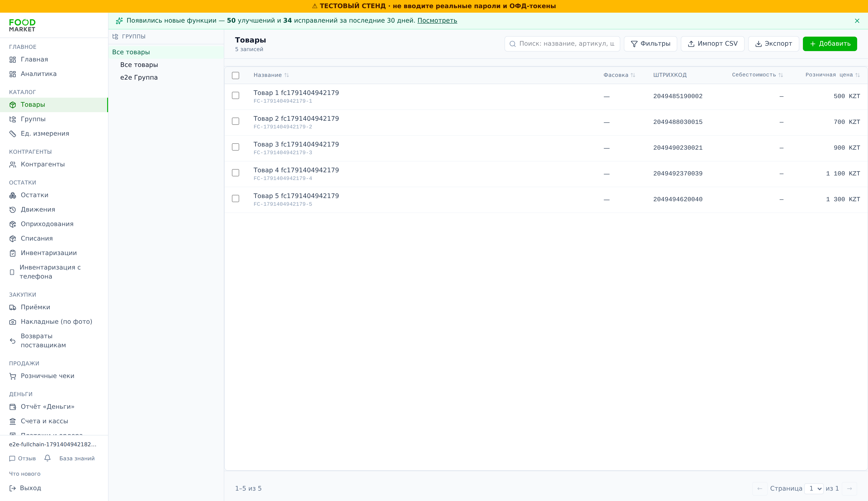Screen dimensions: 868x501
Task: Click the green Добавить button
Action: click(830, 44)
